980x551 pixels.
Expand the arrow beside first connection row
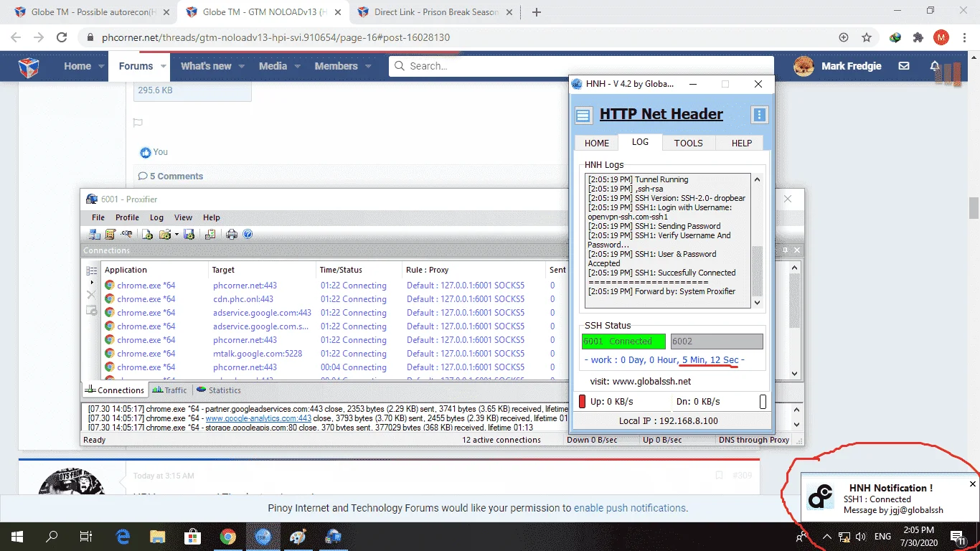tap(92, 283)
